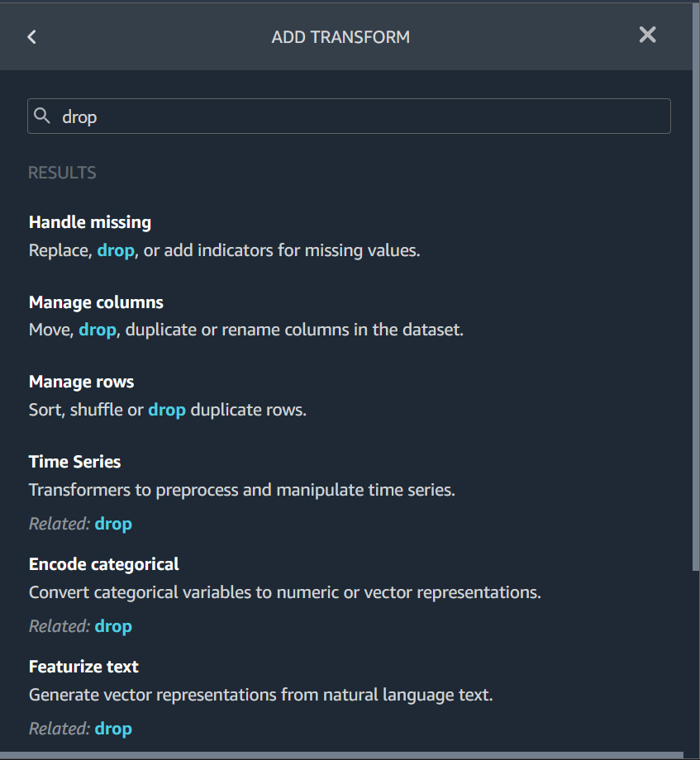Screen dimensions: 700x760
Task: Click the Related drop link for Time Series
Action: [x=113, y=523]
